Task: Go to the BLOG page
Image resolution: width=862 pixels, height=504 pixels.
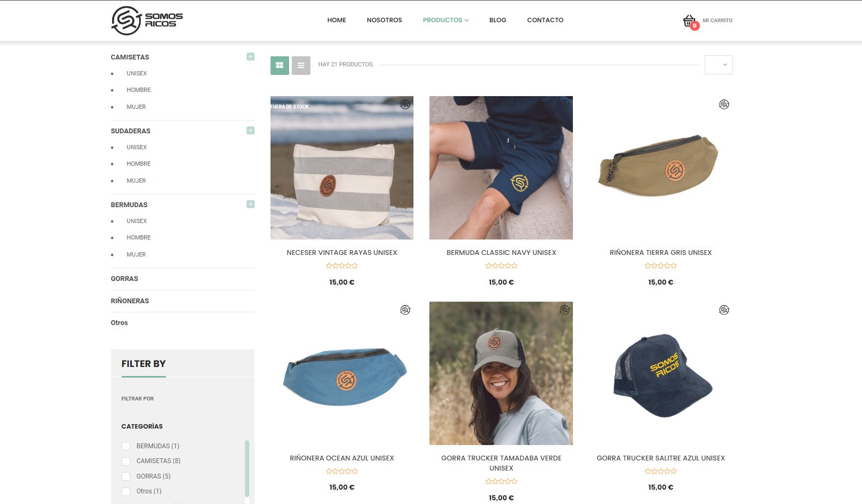Action: click(497, 20)
